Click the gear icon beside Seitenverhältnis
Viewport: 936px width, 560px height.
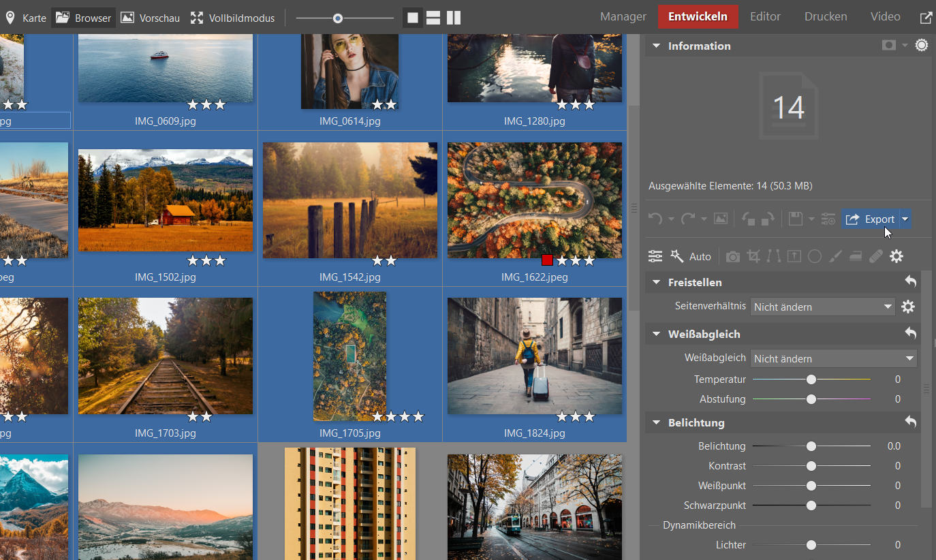coord(908,307)
